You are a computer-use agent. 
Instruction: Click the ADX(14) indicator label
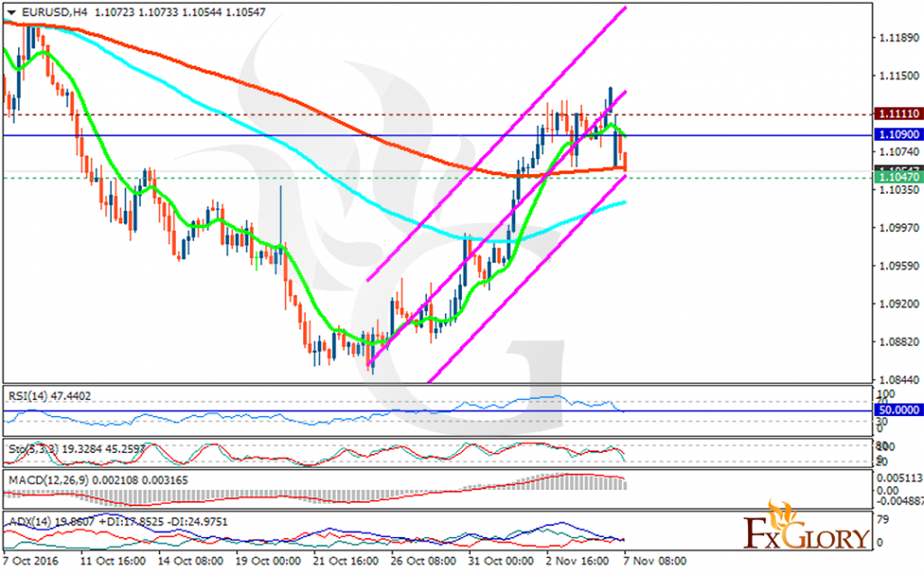point(118,522)
